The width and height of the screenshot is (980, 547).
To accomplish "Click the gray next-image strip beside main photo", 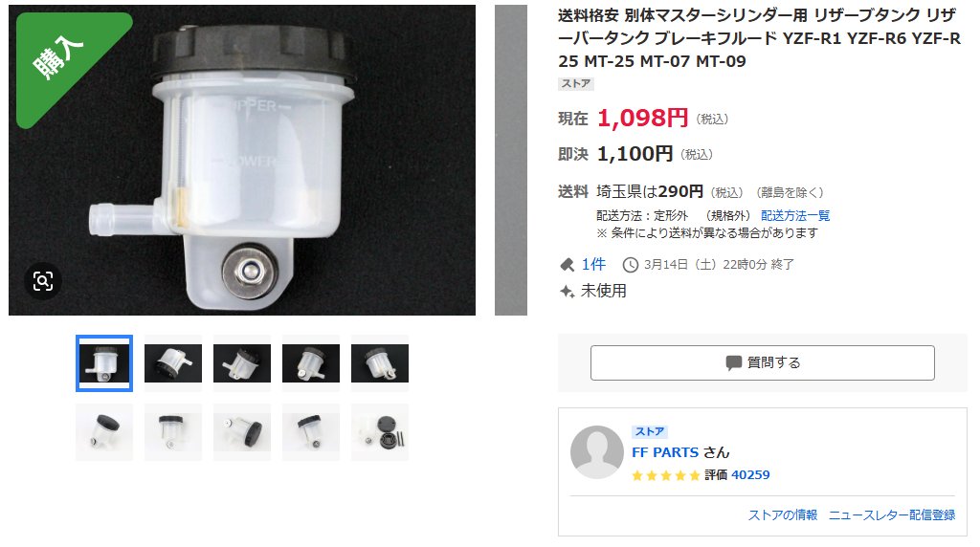I will [x=511, y=160].
